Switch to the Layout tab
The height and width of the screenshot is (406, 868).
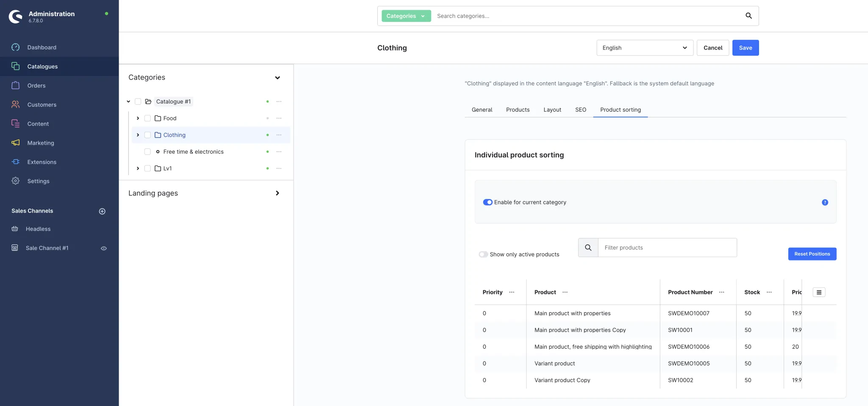(552, 110)
